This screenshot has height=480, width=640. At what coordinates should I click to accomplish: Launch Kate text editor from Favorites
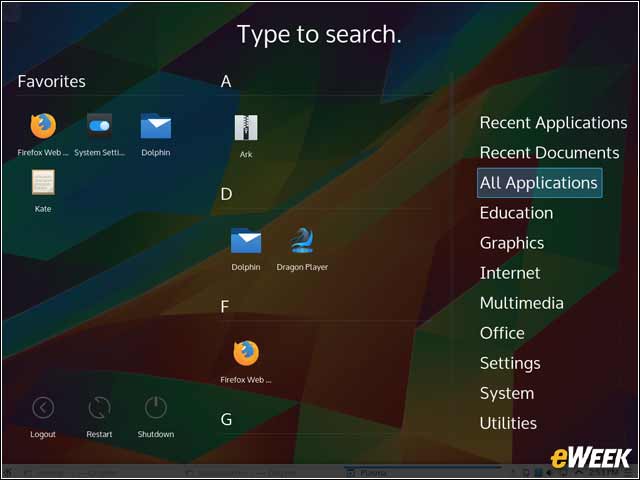pyautogui.click(x=43, y=191)
